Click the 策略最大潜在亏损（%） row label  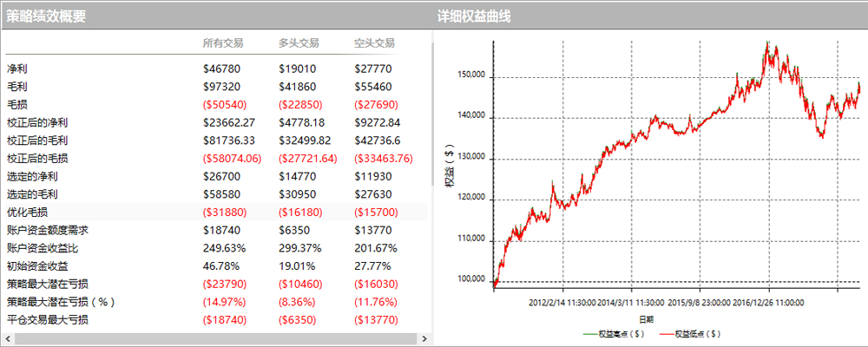point(61,302)
